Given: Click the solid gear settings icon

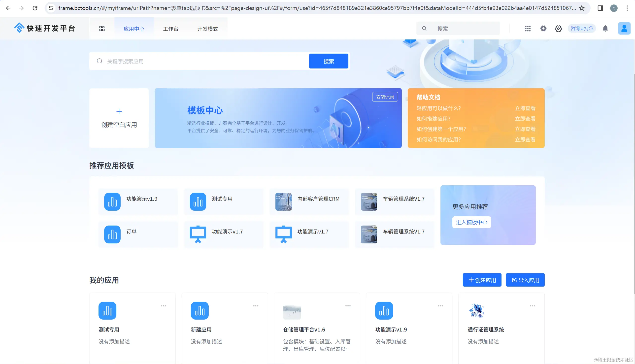Looking at the screenshot, I should pos(543,29).
